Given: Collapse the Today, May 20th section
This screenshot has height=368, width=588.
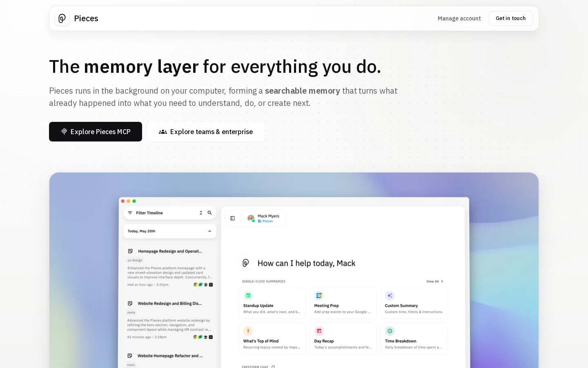Looking at the screenshot, I should (209, 231).
